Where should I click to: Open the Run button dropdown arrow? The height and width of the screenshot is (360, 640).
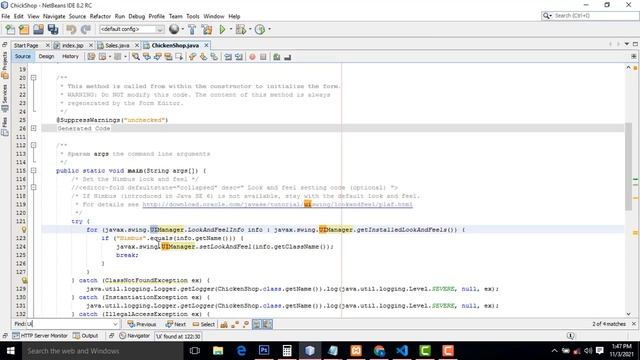coord(230,29)
